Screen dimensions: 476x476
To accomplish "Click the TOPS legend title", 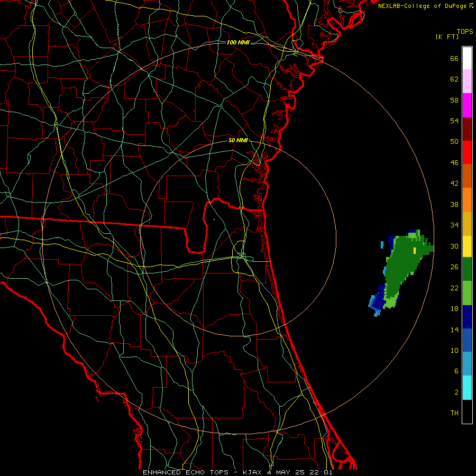I will [465, 32].
